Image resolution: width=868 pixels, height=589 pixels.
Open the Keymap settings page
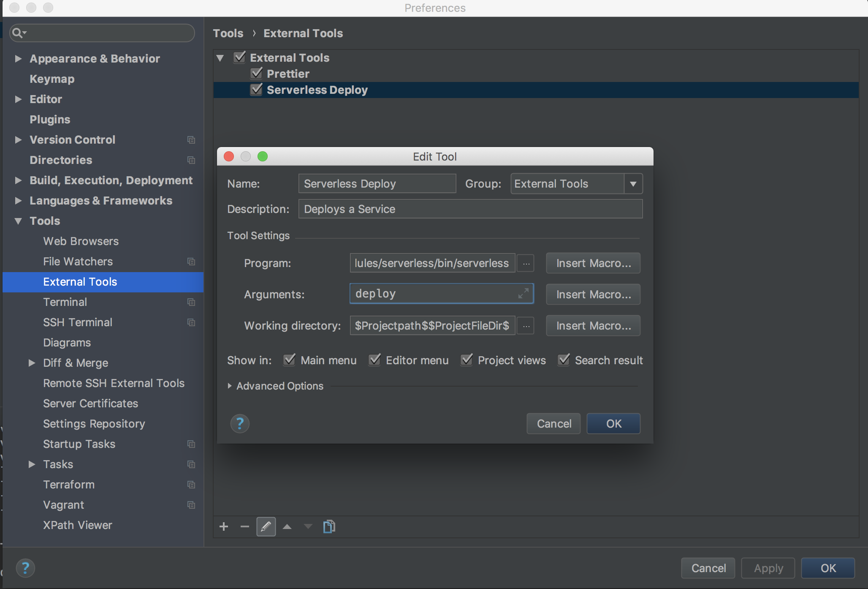click(x=52, y=79)
